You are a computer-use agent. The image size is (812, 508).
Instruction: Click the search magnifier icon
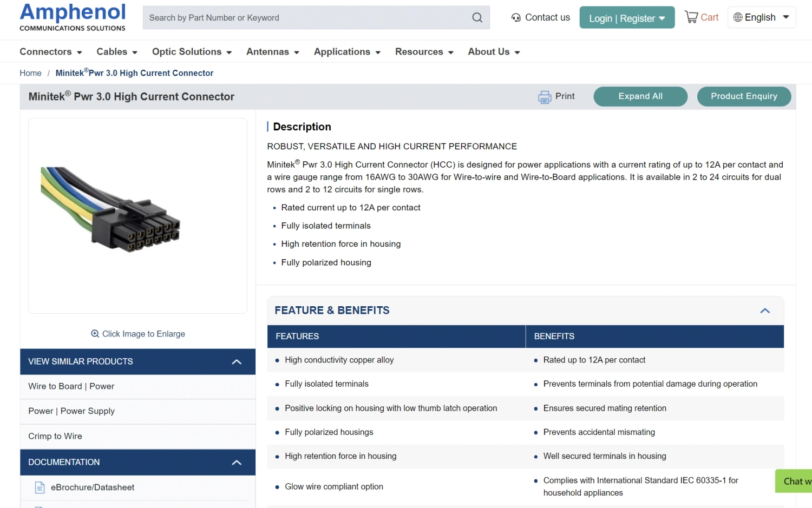(x=477, y=18)
